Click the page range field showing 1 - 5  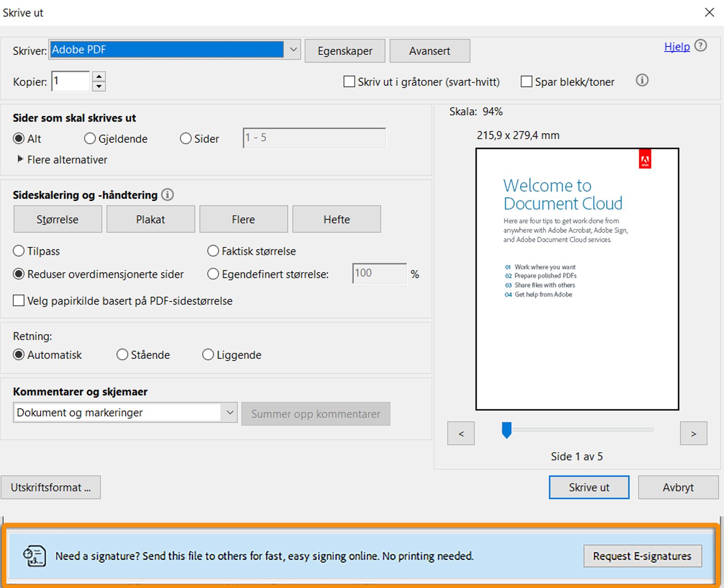coord(315,138)
